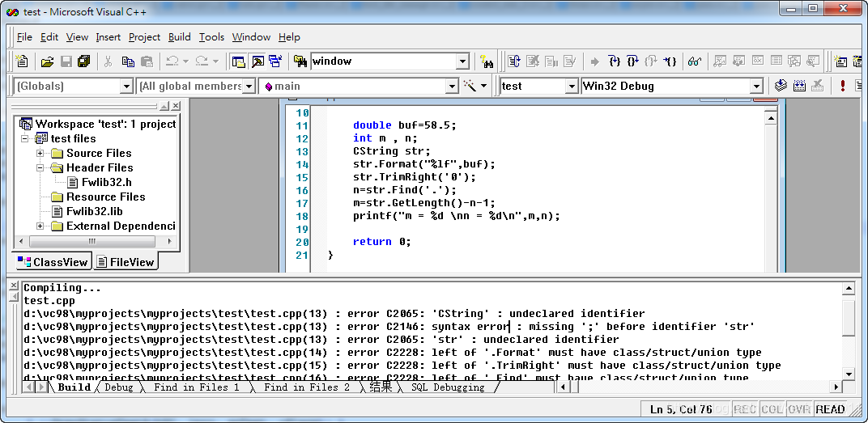This screenshot has height=423, width=868.
Task: Click the Redo arrow icon
Action: 202,61
